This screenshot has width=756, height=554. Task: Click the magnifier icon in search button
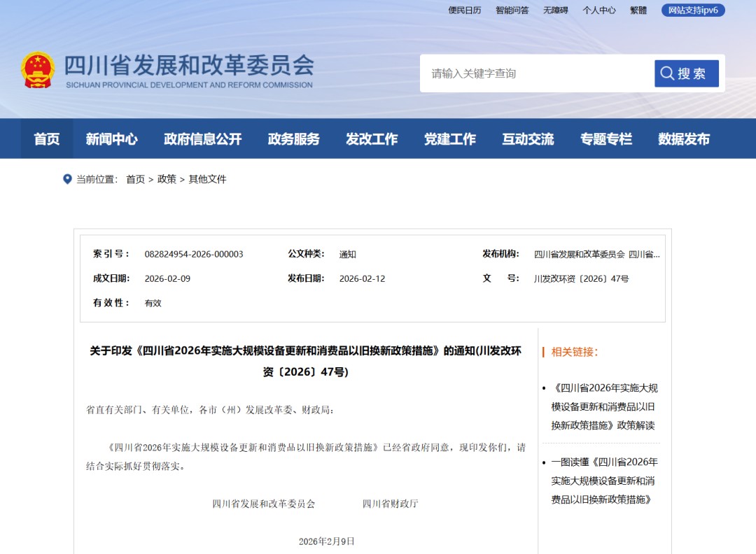[x=667, y=73]
